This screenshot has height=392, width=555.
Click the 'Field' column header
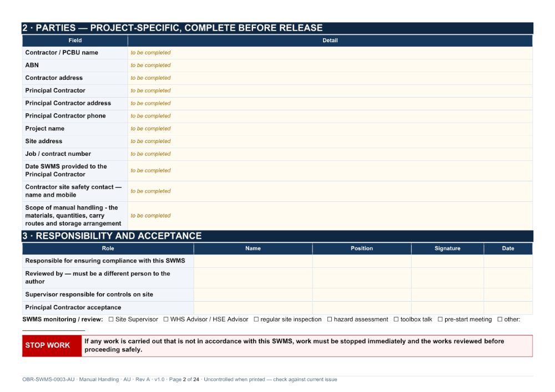coord(75,40)
